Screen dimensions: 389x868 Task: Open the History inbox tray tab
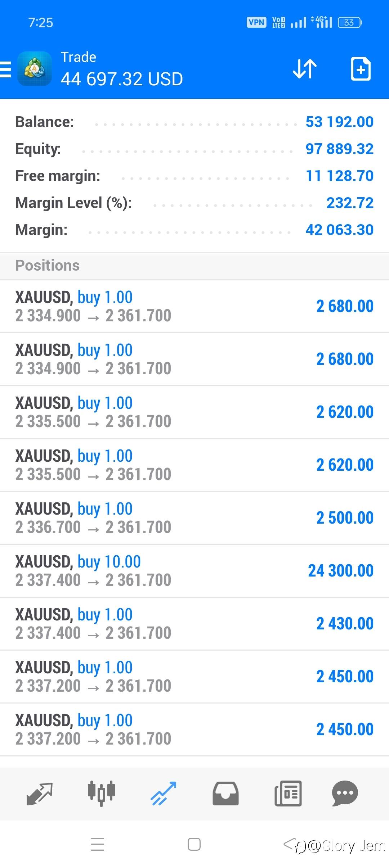coord(225,793)
